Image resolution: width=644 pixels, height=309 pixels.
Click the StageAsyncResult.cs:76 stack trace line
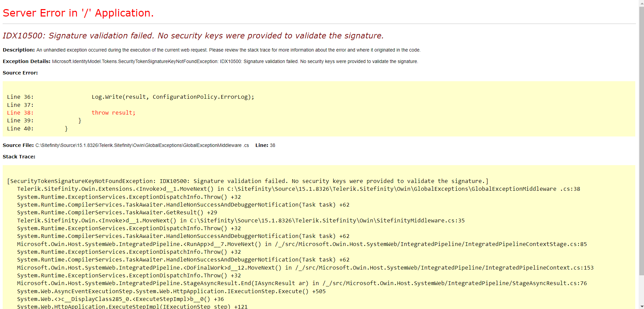click(302, 283)
